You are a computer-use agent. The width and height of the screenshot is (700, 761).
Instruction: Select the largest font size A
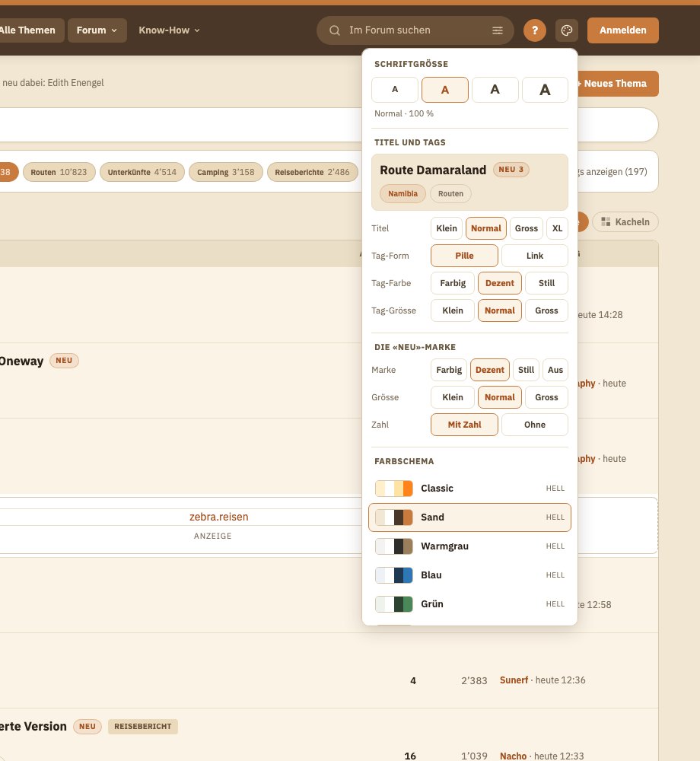(x=545, y=89)
